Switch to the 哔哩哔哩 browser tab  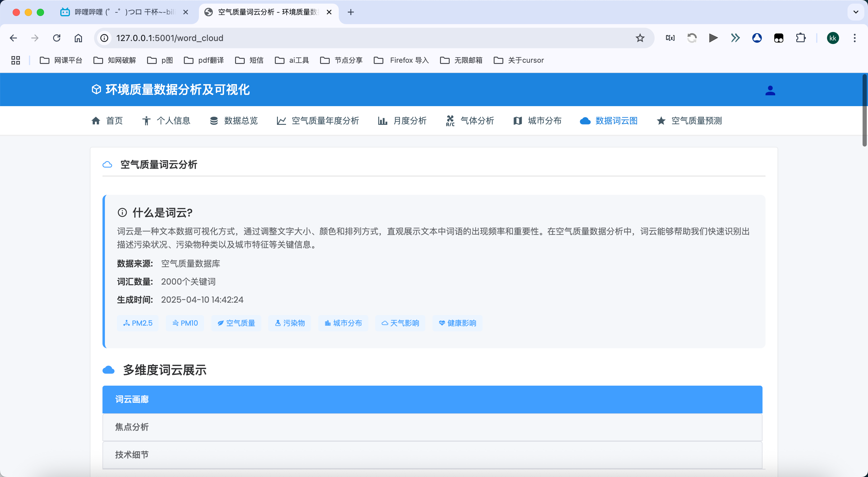[124, 12]
